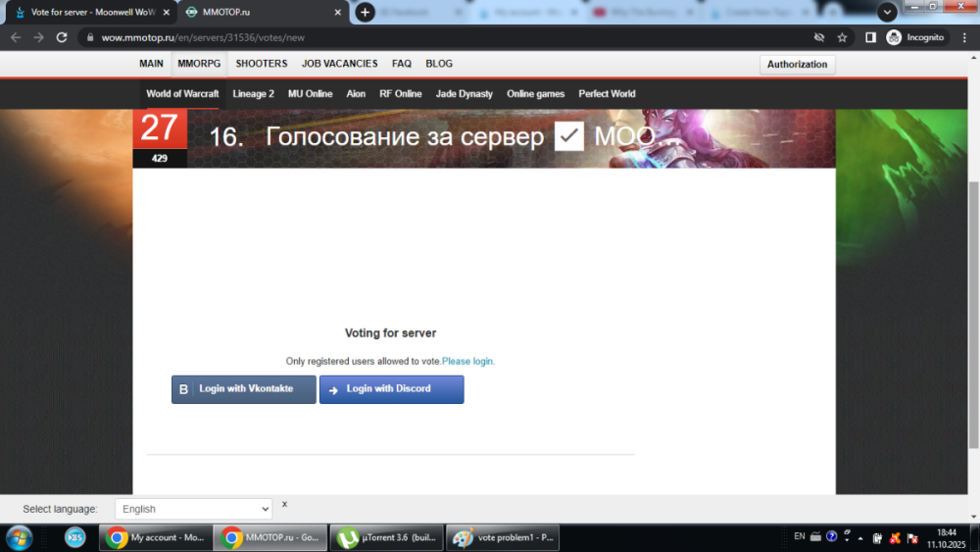980x552 pixels.
Task: Click the browser back arrow
Action: [16, 37]
